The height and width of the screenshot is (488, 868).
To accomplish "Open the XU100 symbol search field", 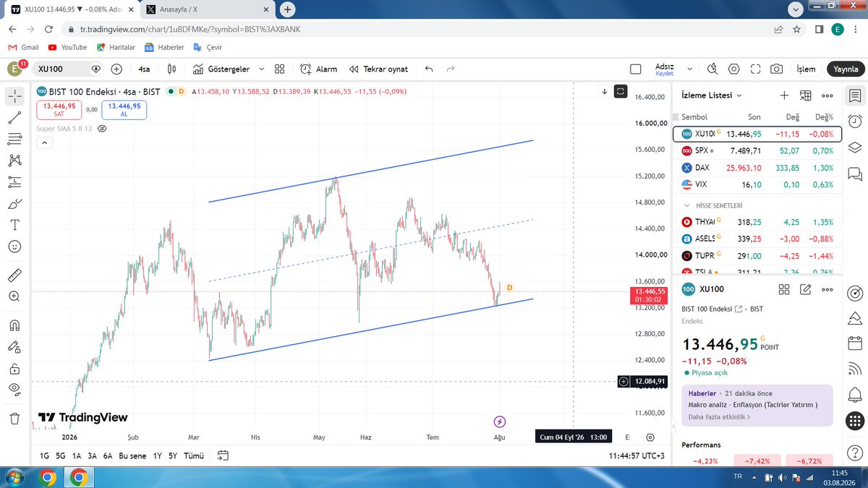I will coord(68,69).
